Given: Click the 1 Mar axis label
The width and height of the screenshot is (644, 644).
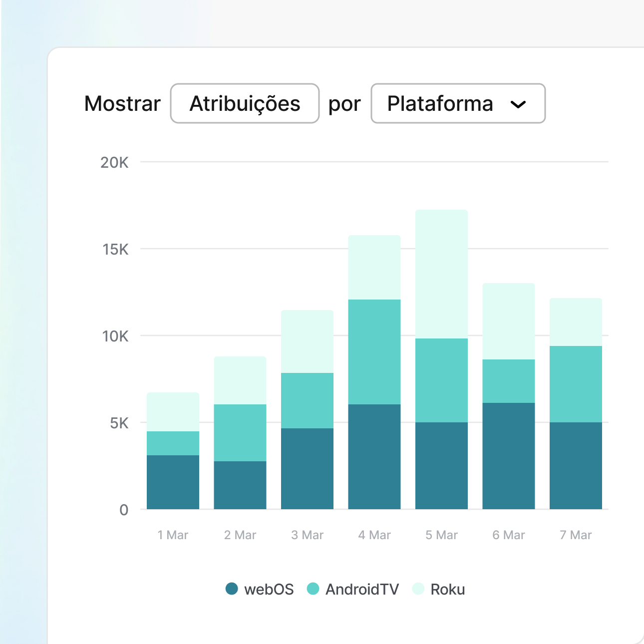Looking at the screenshot, I should [x=173, y=535].
